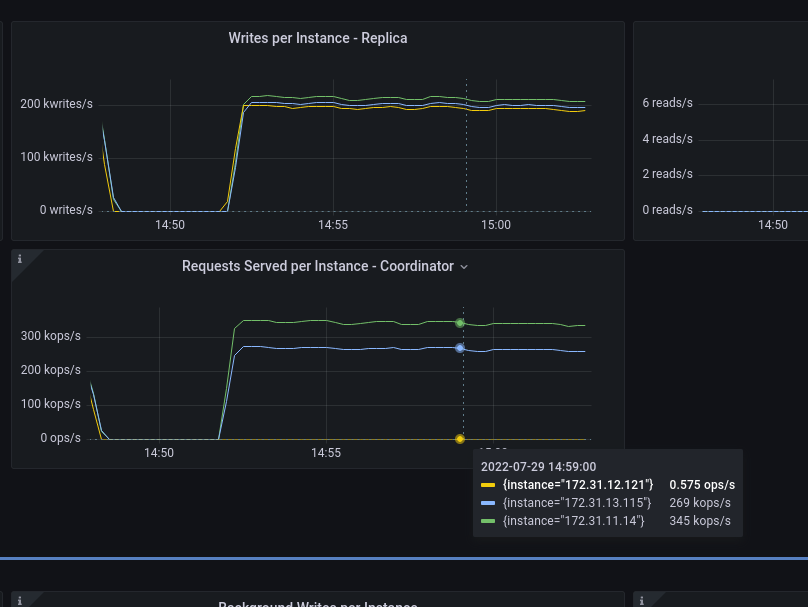This screenshot has width=808, height=607.
Task: Click the timestamp 2022-07-29 14:59:00 in tooltip
Action: (x=539, y=466)
